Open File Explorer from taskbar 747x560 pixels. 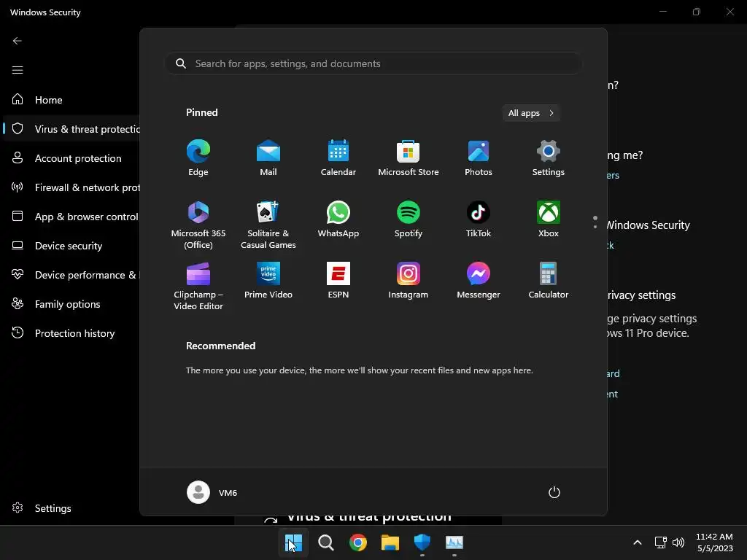click(390, 542)
